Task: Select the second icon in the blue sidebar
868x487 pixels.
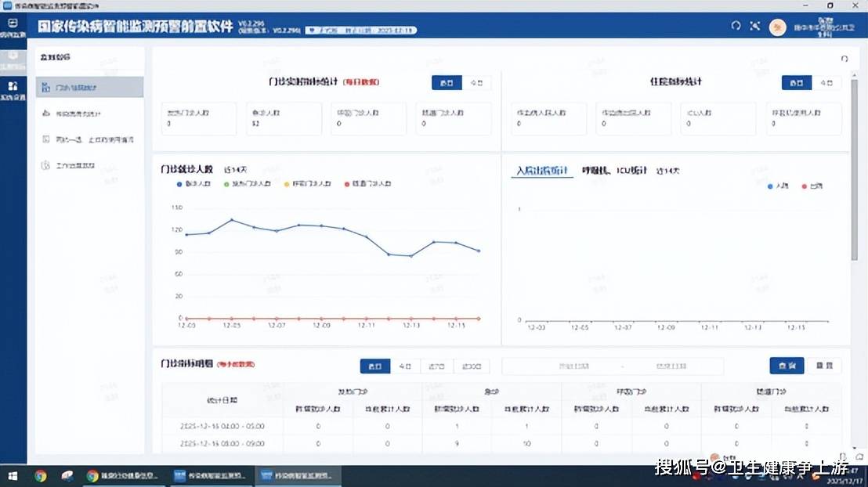Action: pos(13,59)
